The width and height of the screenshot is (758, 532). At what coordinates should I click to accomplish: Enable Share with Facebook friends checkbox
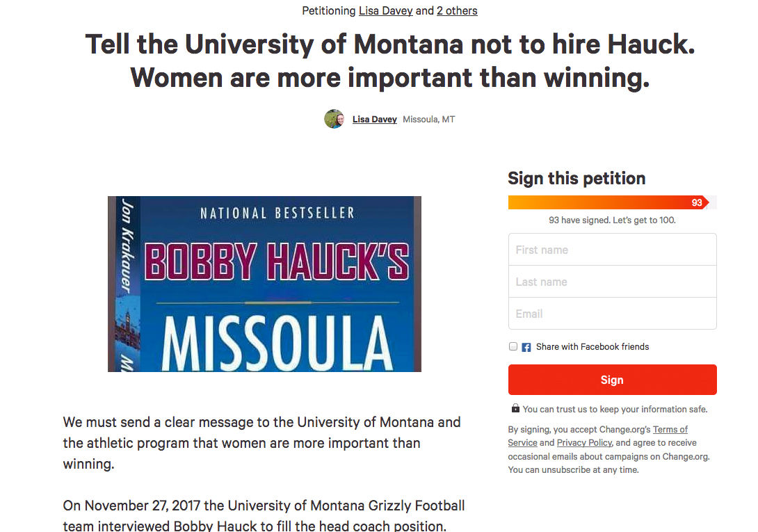point(513,346)
